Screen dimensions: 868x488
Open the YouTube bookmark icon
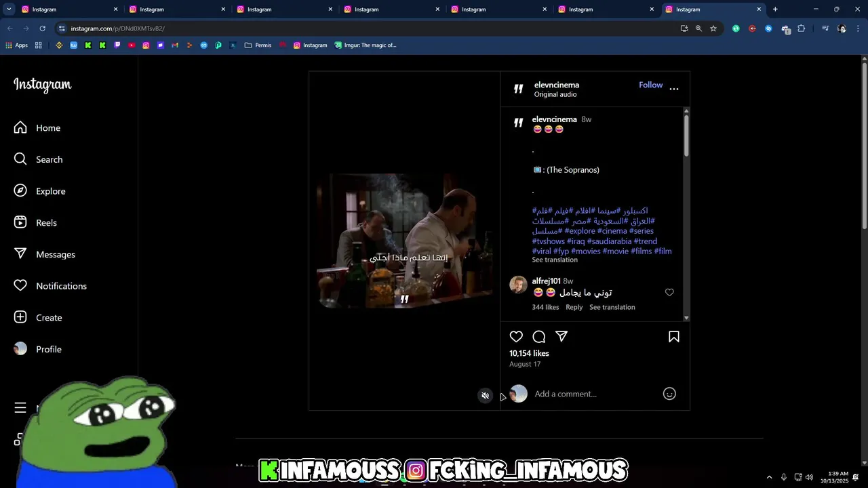[x=132, y=45]
